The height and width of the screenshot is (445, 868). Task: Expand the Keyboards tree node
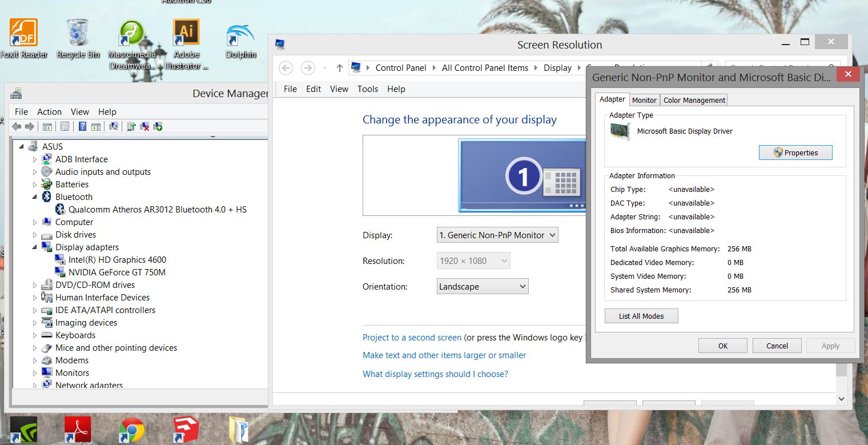click(35, 335)
